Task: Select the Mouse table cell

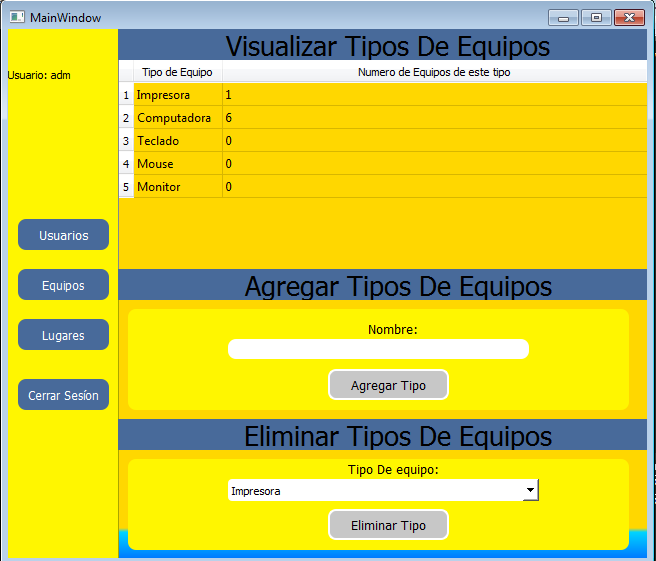Action: (x=178, y=164)
